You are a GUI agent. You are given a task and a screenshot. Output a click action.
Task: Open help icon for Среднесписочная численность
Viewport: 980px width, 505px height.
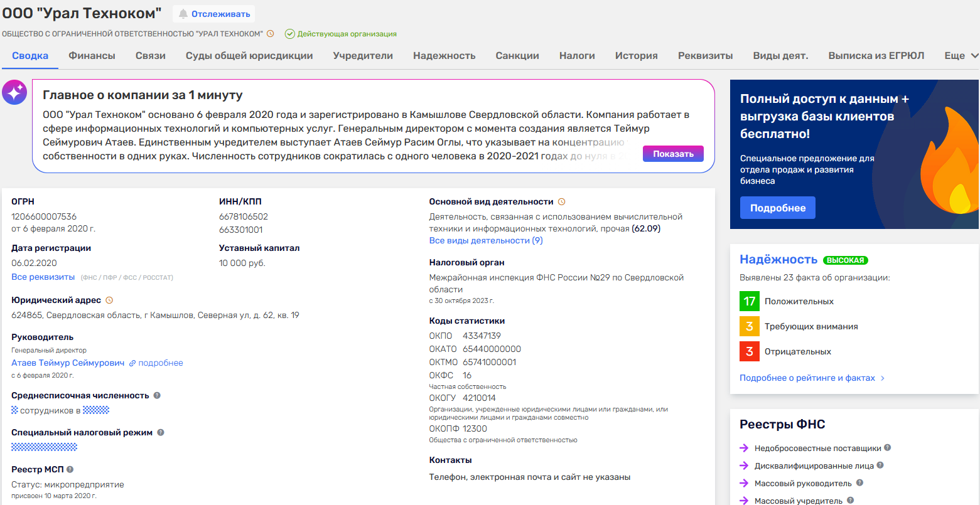[157, 396]
